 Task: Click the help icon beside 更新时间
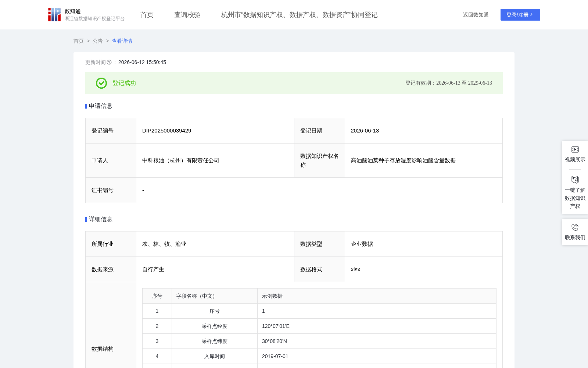pyautogui.click(x=109, y=62)
